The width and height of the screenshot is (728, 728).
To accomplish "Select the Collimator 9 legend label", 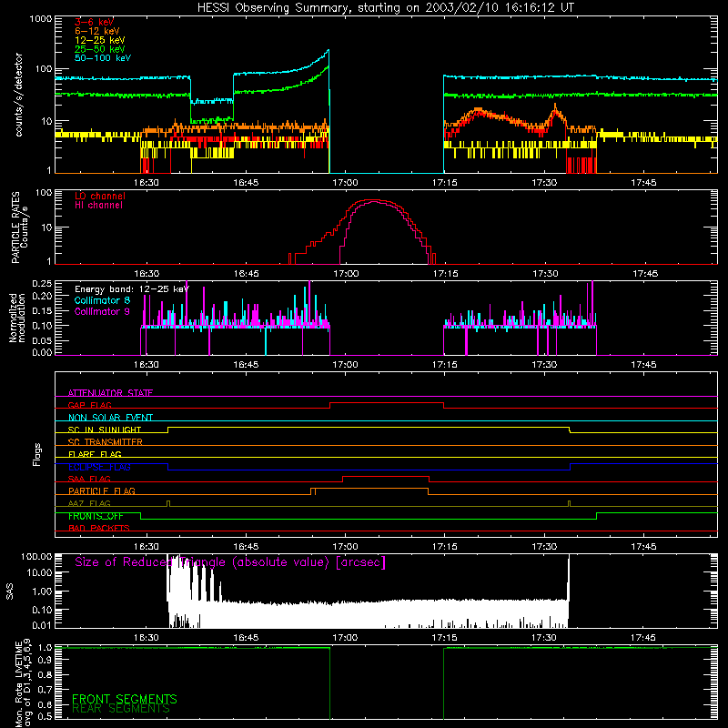I will click(102, 311).
